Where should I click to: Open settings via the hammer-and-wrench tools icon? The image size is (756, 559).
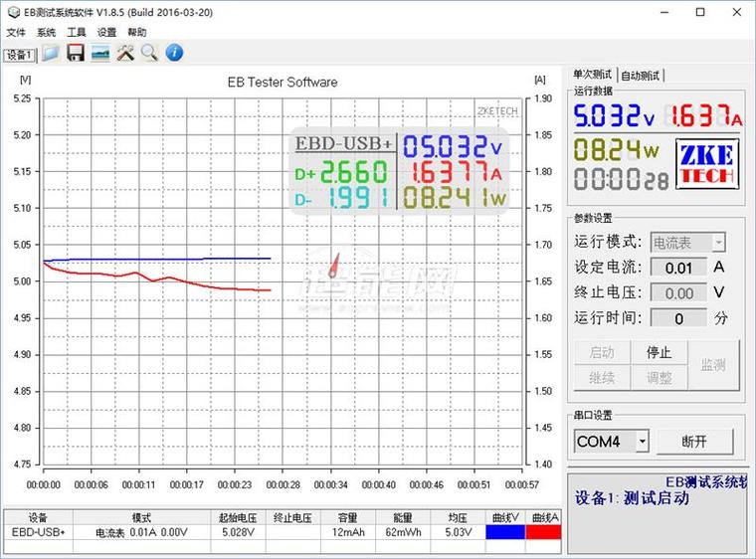[x=125, y=53]
